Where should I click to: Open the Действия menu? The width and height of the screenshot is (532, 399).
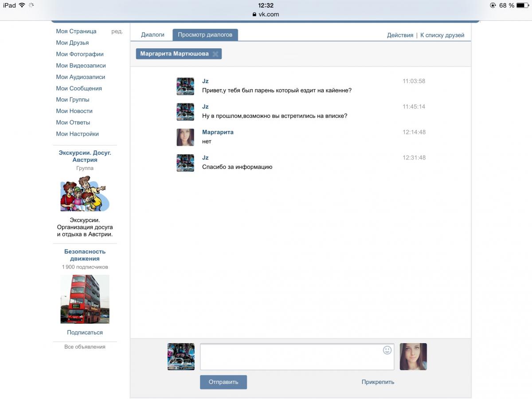point(400,35)
